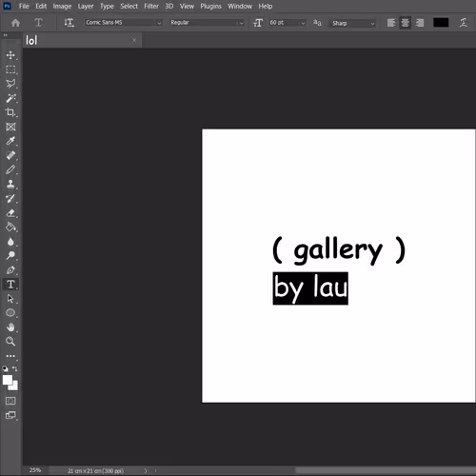Select the Pen tool
Screen dimensions: 476x476
[10, 270]
